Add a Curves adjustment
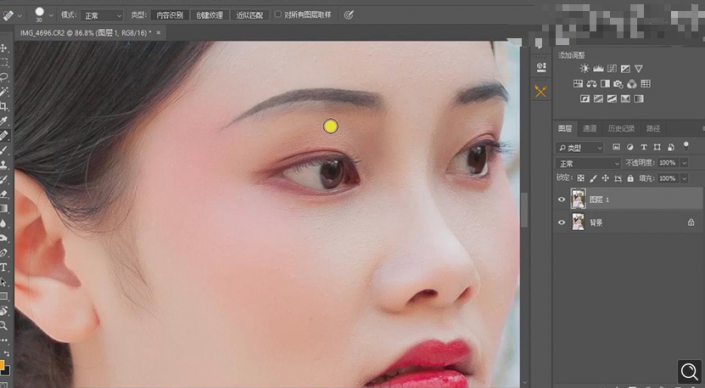Screen dimensions: 705x388 [x=611, y=68]
